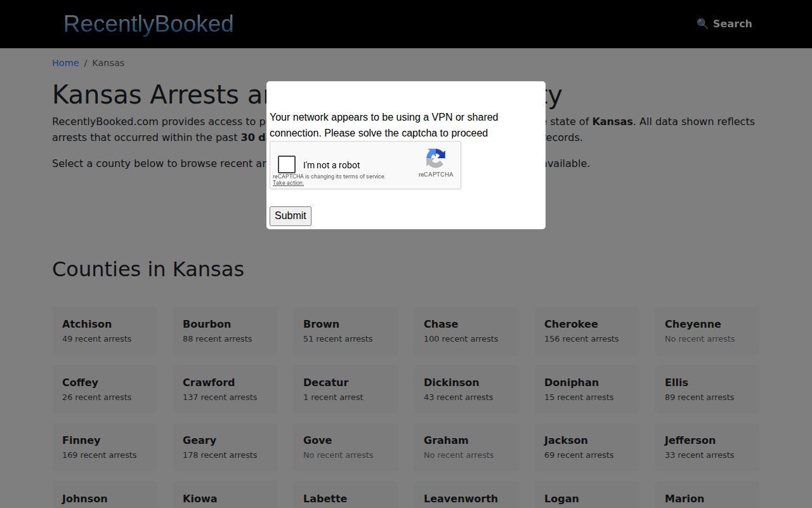Click the Search magnifier icon
This screenshot has height=508, width=812.
pyautogui.click(x=702, y=23)
